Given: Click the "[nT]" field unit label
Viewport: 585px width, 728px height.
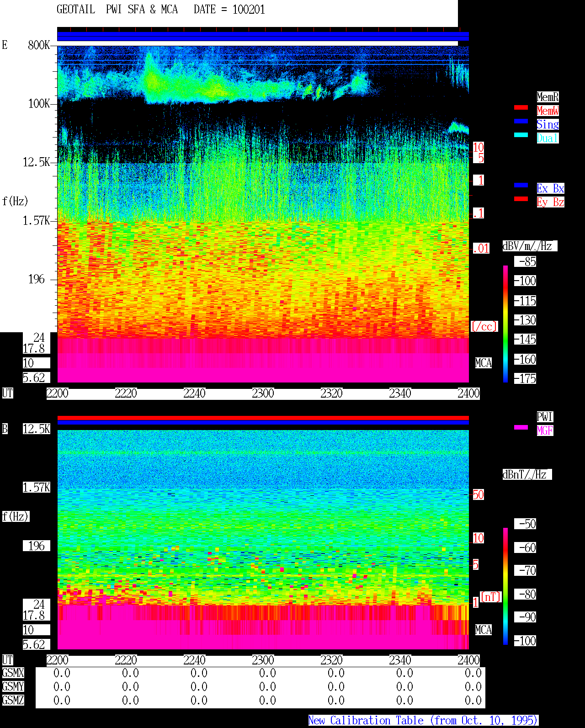Looking at the screenshot, I should click(x=491, y=597).
